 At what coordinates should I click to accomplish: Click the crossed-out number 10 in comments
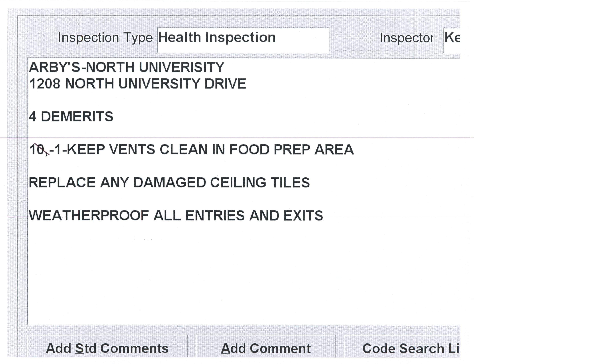coord(37,150)
